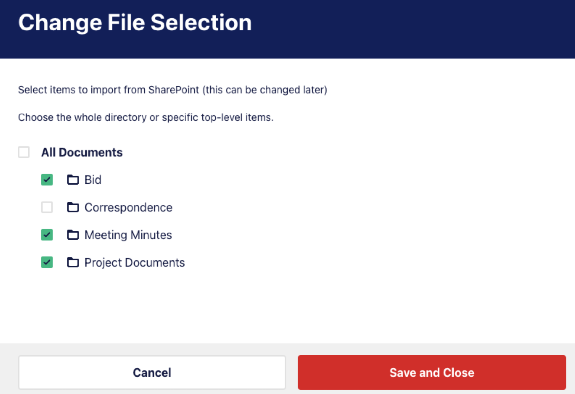Select the Bid folder name

[x=93, y=180]
